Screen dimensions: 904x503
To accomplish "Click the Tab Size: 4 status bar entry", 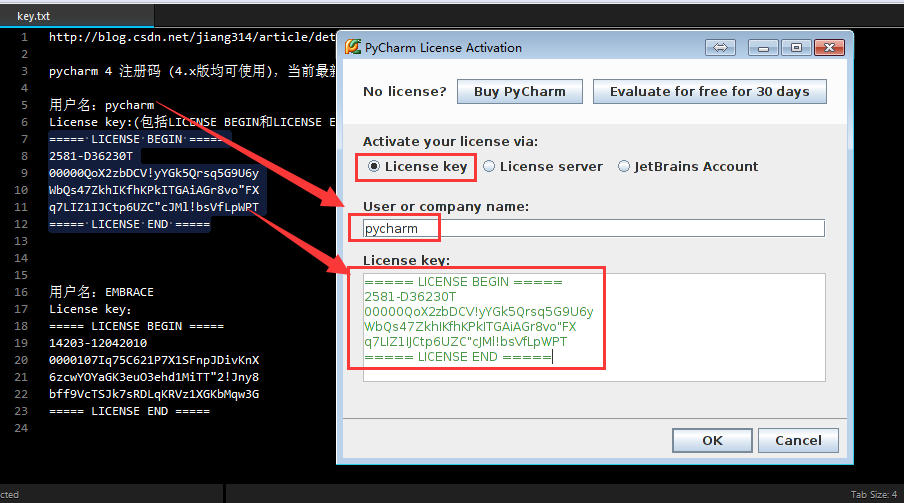I will pos(873,494).
